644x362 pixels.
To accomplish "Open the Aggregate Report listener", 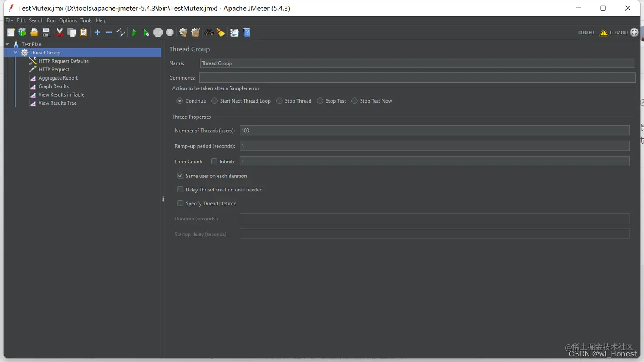I will click(58, 78).
